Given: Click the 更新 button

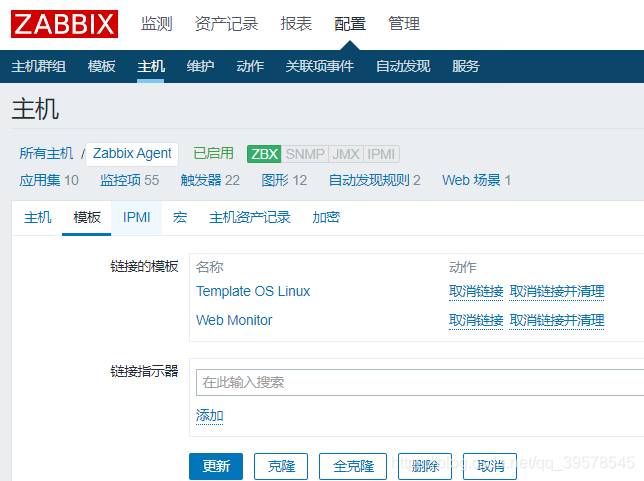Looking at the screenshot, I should (x=216, y=466).
